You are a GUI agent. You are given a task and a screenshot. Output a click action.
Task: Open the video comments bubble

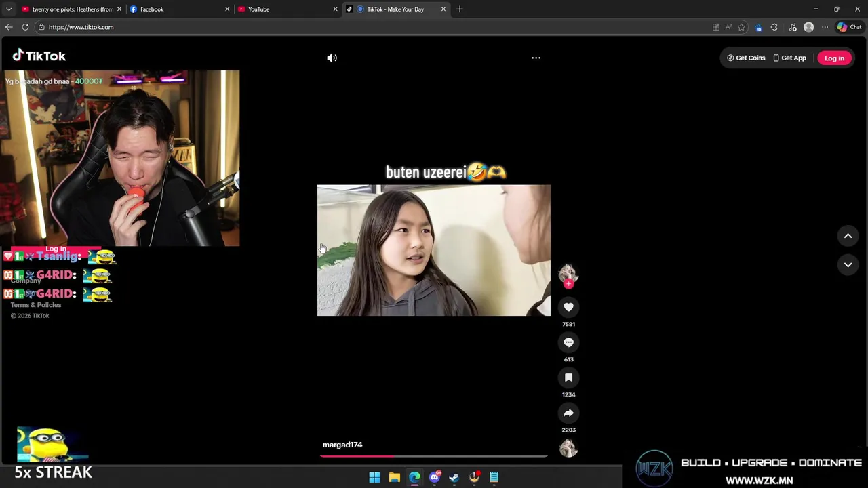coord(568,342)
